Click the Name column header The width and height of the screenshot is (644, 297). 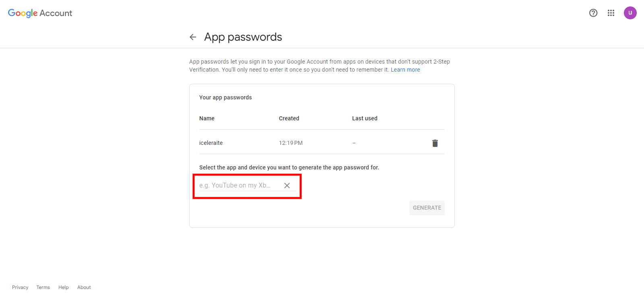(x=207, y=118)
